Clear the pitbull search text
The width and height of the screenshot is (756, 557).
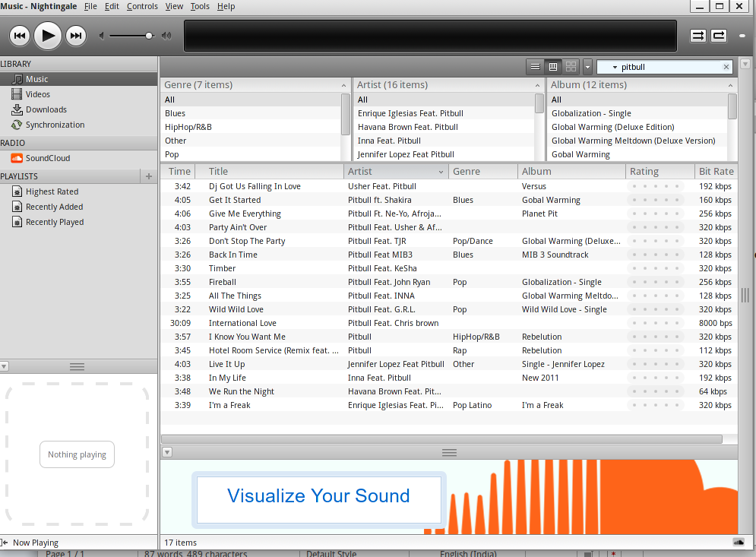[x=726, y=67]
